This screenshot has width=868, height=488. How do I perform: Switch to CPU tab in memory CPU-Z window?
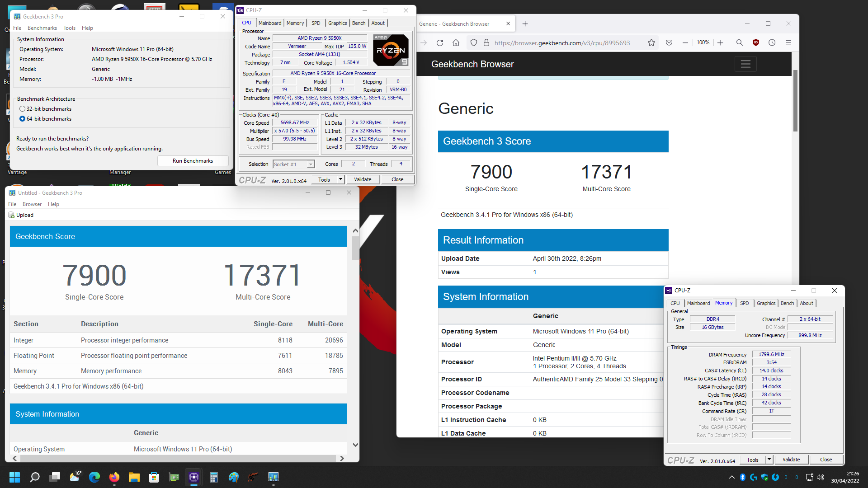tap(675, 303)
